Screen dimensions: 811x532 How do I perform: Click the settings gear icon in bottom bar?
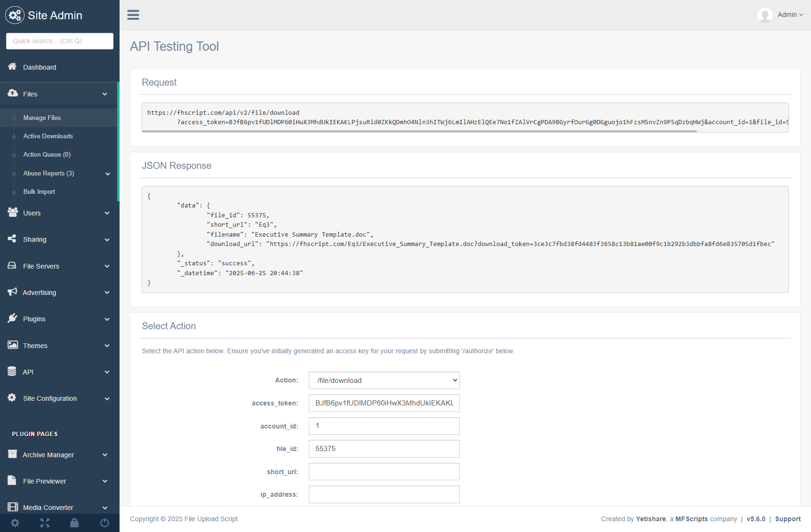15,523
